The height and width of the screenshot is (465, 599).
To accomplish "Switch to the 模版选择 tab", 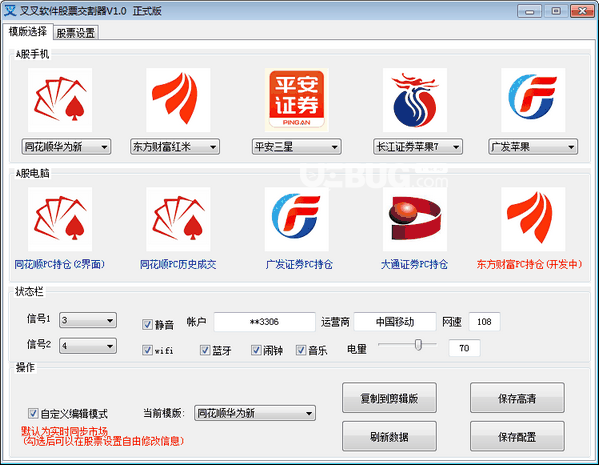I will [x=28, y=32].
